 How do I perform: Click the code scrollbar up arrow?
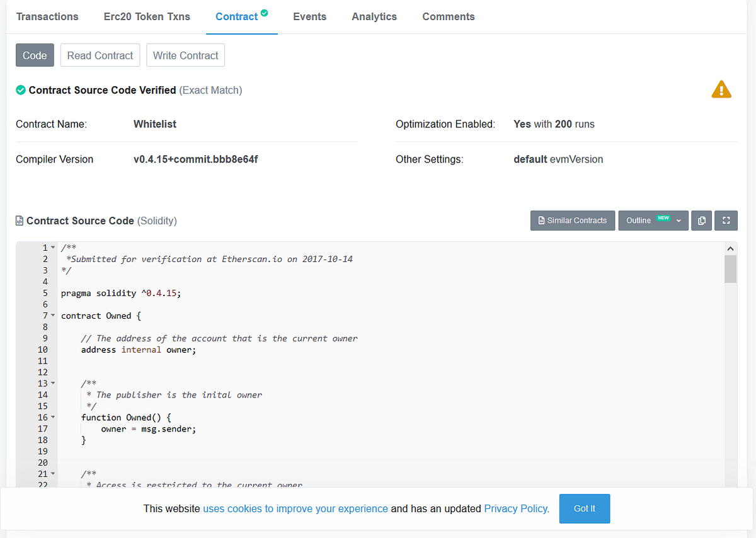(x=731, y=248)
